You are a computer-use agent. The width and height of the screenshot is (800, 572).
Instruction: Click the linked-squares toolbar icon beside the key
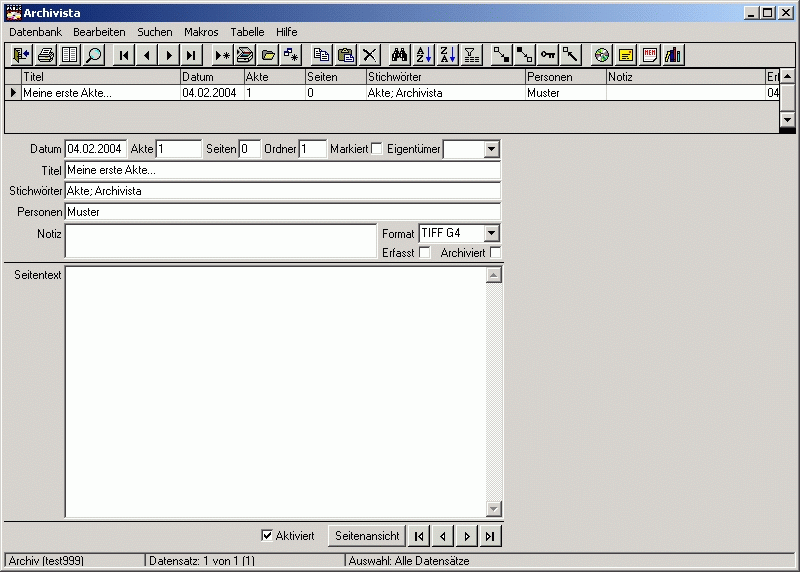524,55
